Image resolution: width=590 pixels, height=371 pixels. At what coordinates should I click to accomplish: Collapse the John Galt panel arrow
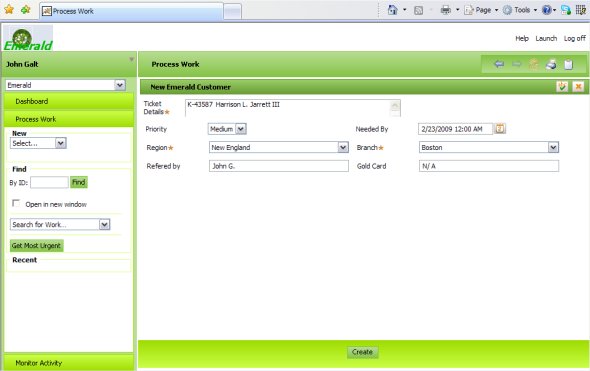point(131,59)
